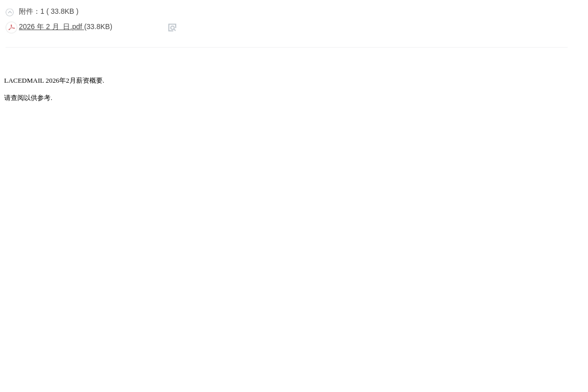Click the total size 33.8KB in the attachment header

pyautogui.click(x=62, y=12)
